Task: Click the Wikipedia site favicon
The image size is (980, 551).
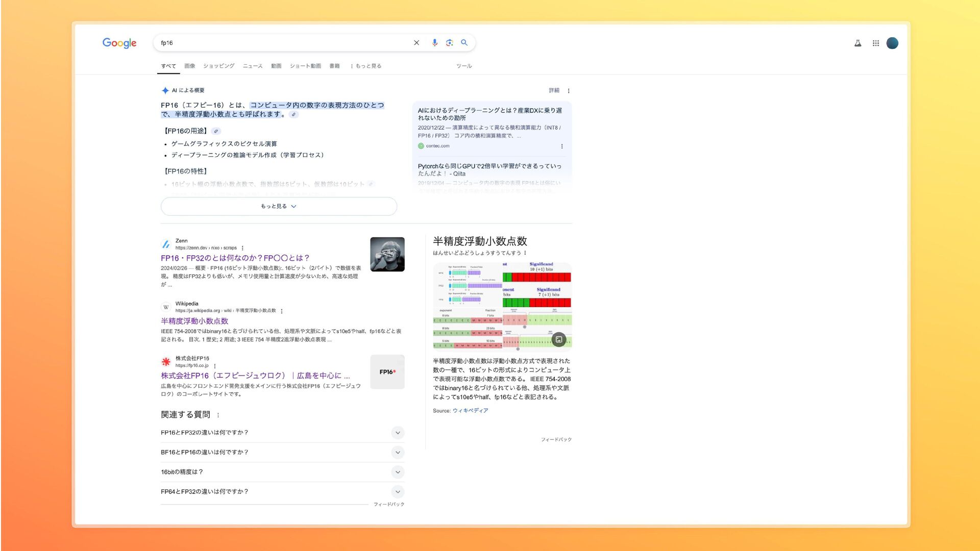Action: point(166,307)
